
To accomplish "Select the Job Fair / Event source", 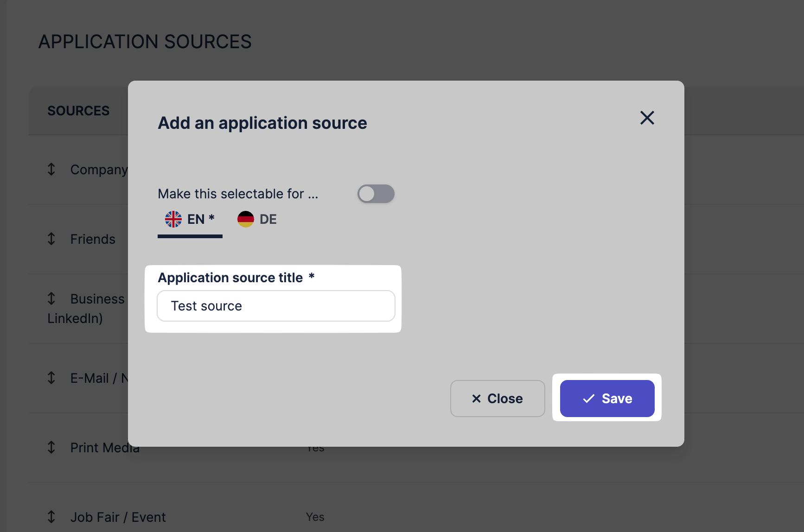I will pyautogui.click(x=118, y=517).
